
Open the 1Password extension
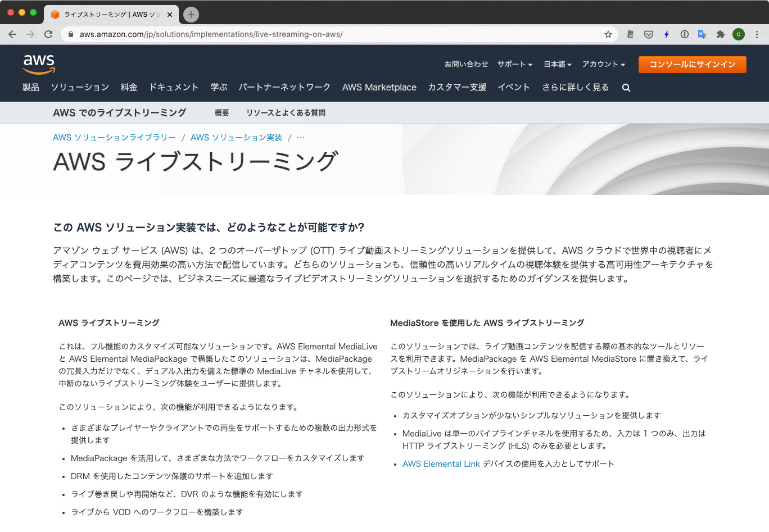pos(685,34)
